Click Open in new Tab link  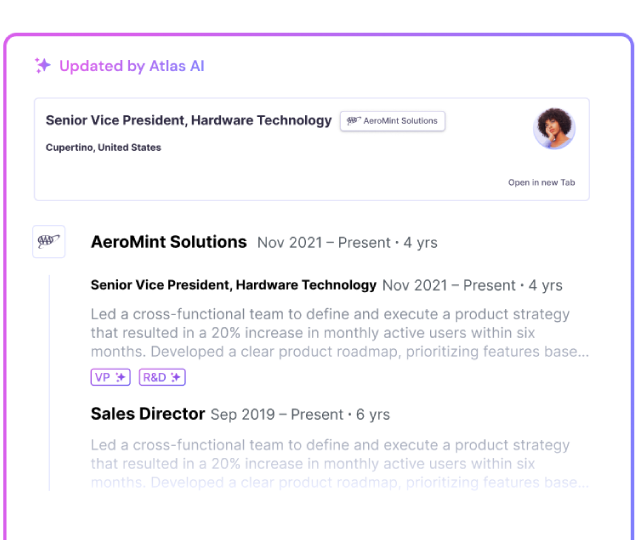[541, 183]
